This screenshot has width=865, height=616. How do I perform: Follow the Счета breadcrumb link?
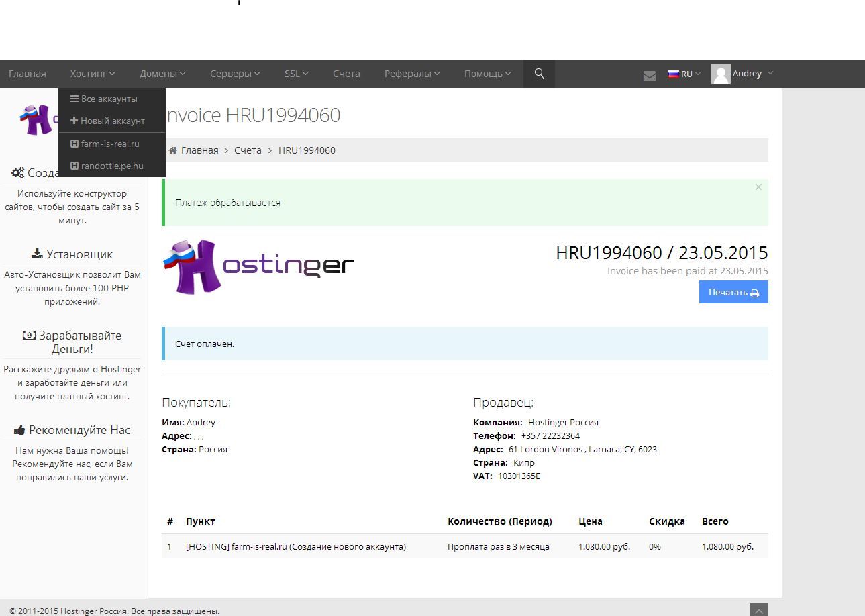tap(248, 150)
